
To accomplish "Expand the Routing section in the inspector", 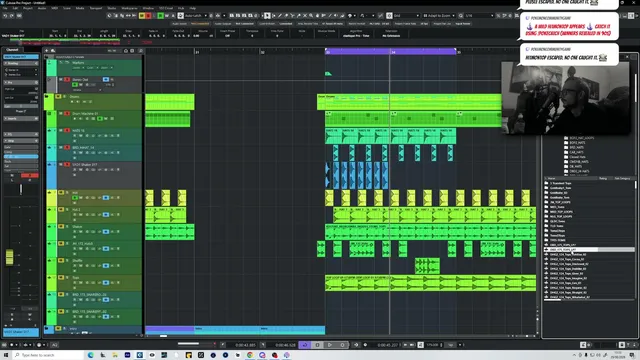I will click(x=21, y=64).
